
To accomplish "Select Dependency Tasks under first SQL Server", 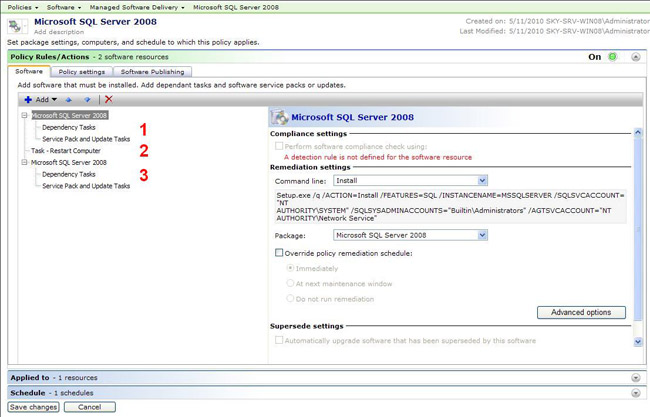I will 69,127.
